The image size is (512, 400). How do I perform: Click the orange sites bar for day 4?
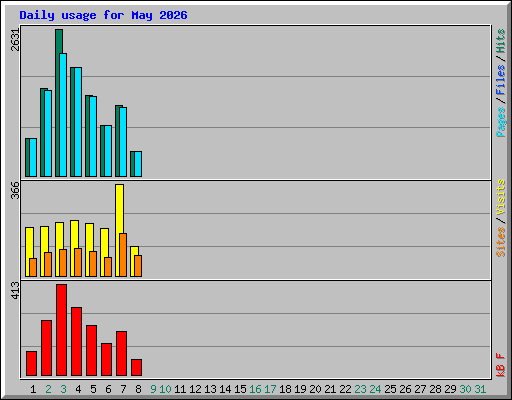pyautogui.click(x=78, y=262)
